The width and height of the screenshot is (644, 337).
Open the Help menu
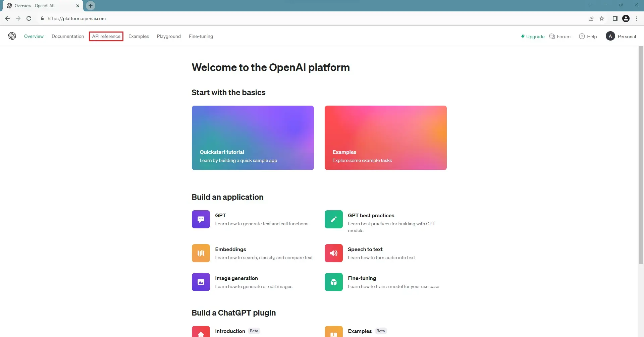588,37
